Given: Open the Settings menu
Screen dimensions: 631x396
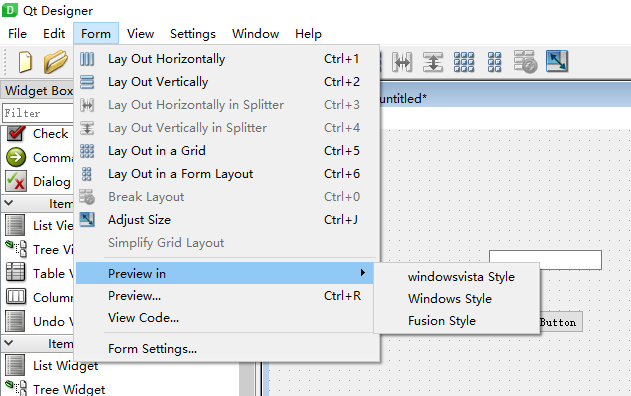Looking at the screenshot, I should (x=193, y=33).
